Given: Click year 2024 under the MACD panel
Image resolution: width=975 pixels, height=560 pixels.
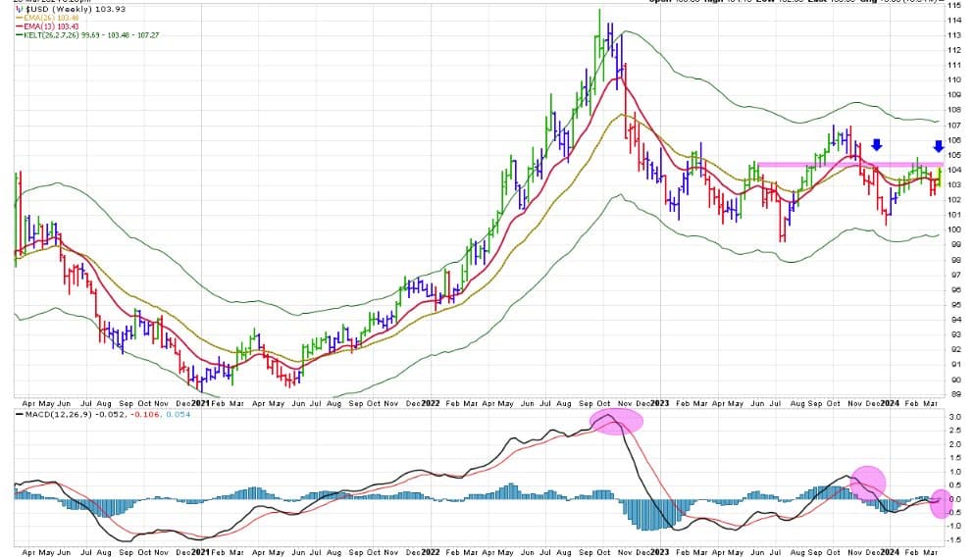Looking at the screenshot, I should tap(890, 552).
